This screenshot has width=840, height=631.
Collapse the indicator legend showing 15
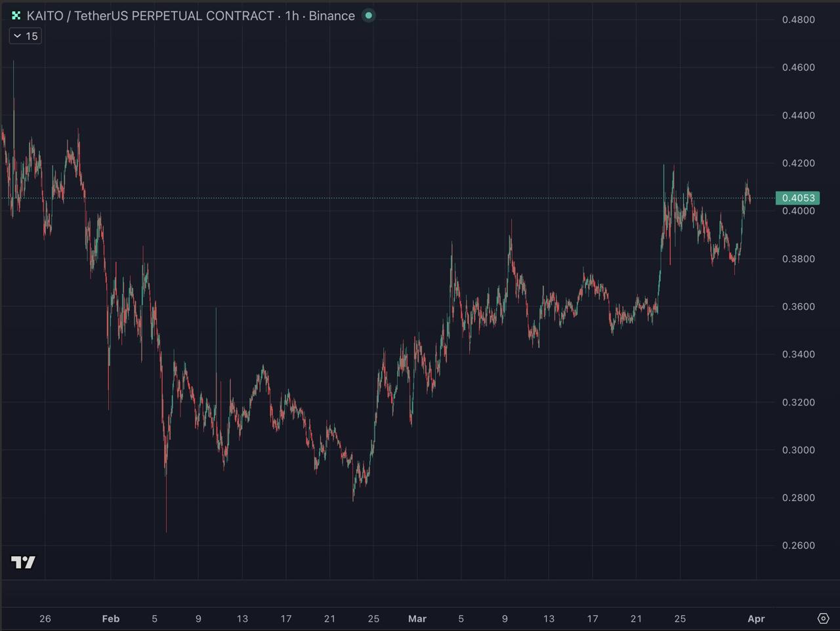(26, 36)
